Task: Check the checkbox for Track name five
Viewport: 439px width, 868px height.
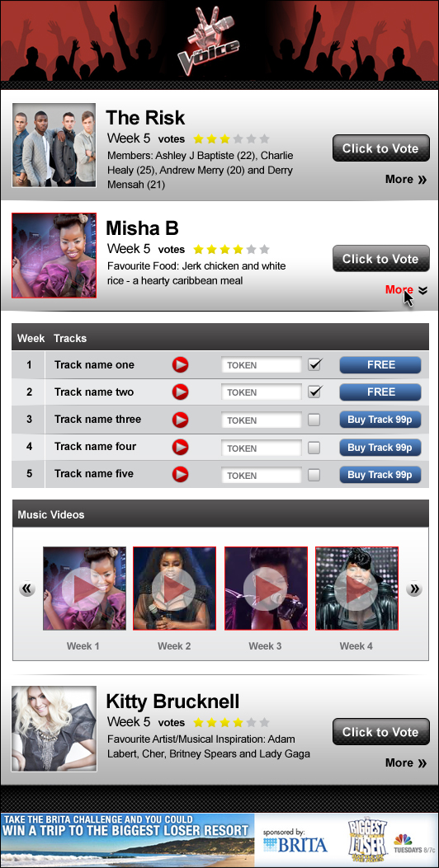Action: tap(314, 475)
